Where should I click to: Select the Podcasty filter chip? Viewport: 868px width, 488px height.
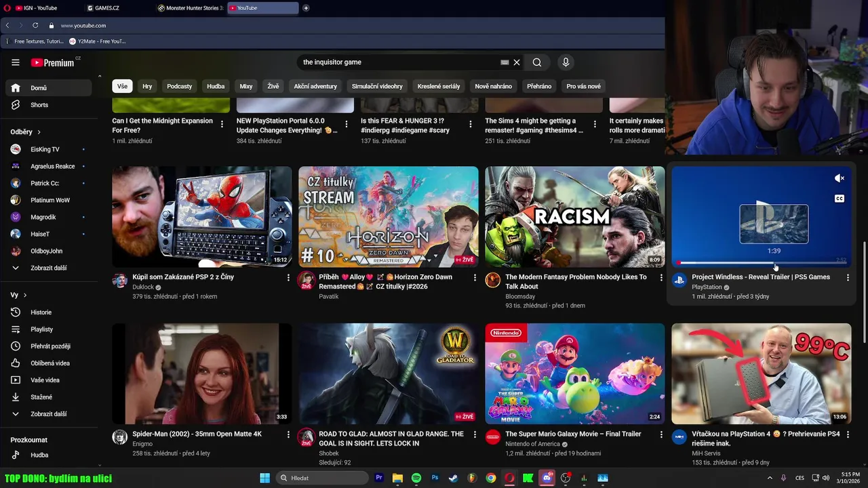click(x=180, y=86)
